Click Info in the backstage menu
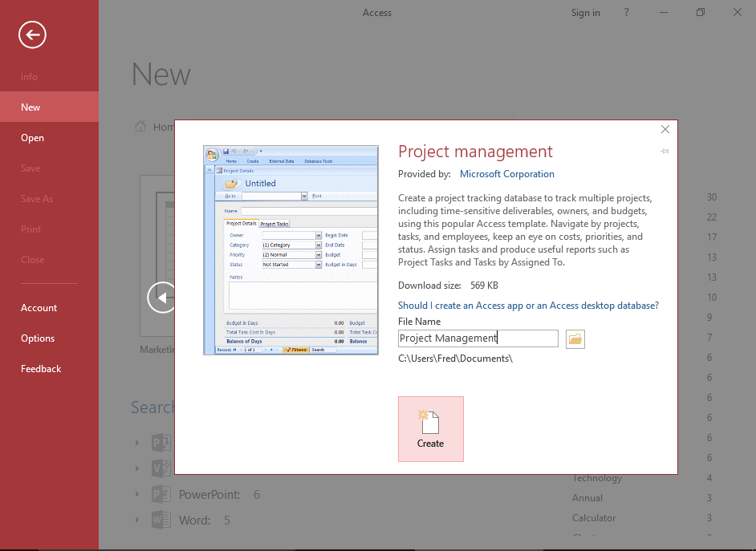 tap(49, 76)
